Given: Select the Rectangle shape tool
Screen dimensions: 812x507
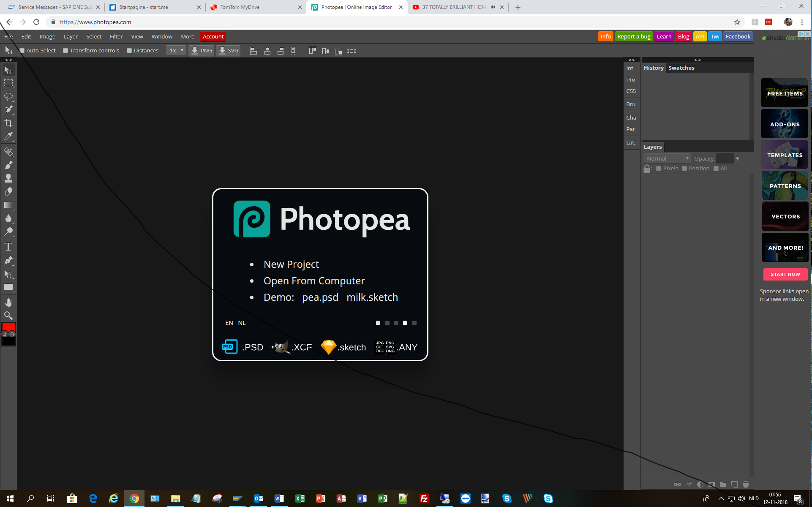Looking at the screenshot, I should [8, 287].
